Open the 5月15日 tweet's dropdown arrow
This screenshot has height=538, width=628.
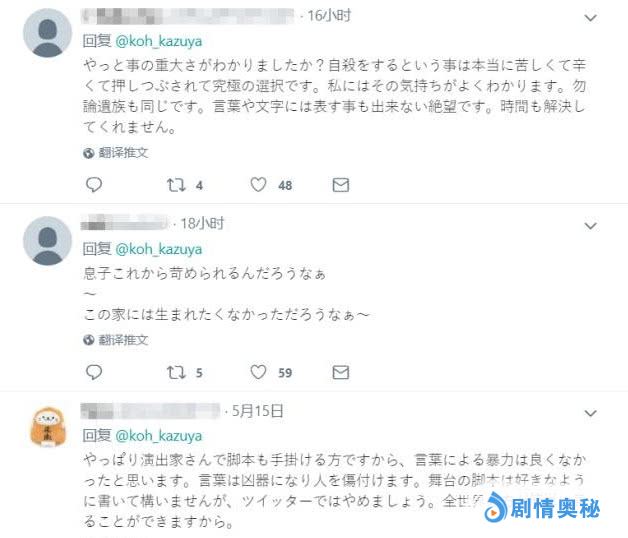[x=590, y=411]
